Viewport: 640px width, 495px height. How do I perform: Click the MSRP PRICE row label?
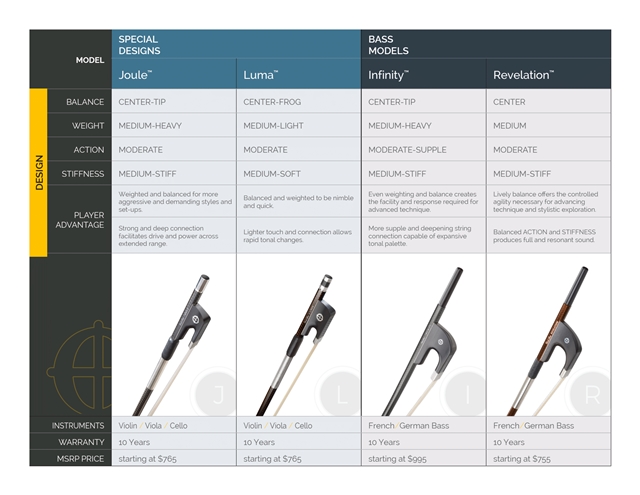(x=80, y=459)
